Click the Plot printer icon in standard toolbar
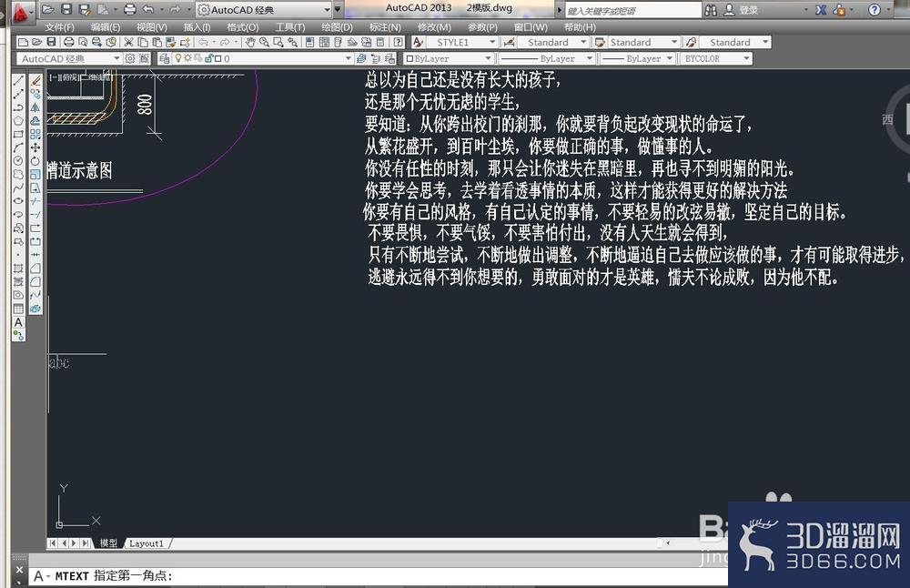Viewport: 910px width, 588px height. (68, 43)
